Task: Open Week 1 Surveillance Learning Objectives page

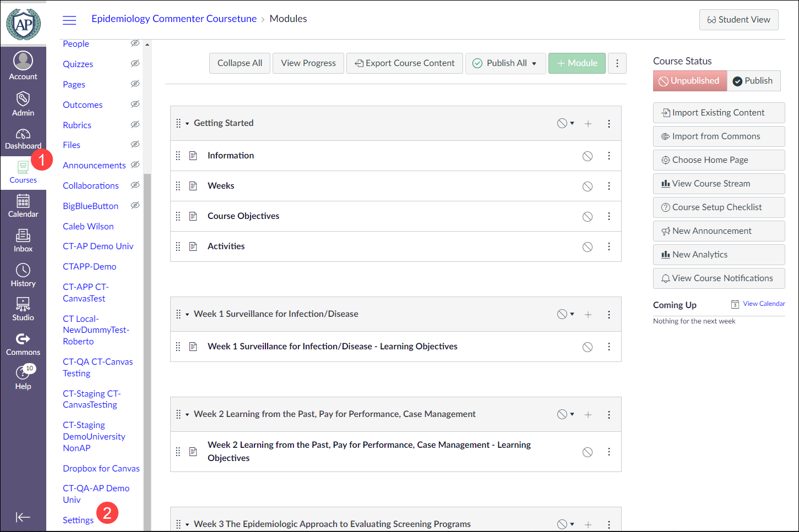Action: (x=333, y=347)
